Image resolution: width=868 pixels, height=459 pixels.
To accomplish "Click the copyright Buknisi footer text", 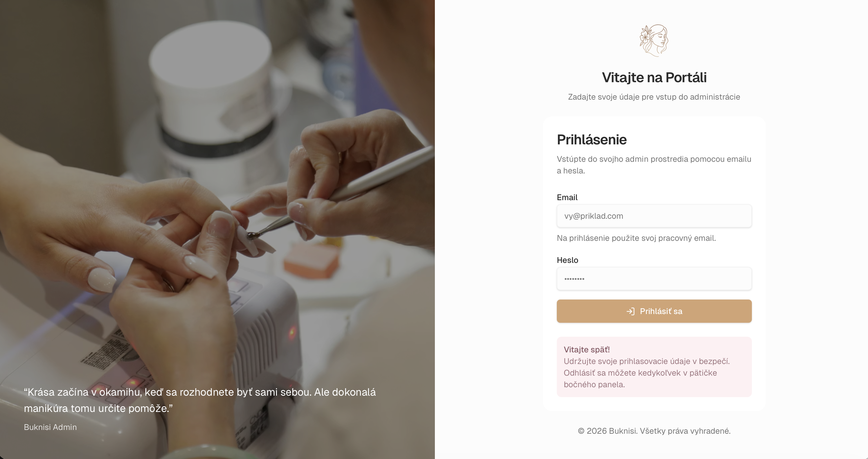I will coord(654,431).
